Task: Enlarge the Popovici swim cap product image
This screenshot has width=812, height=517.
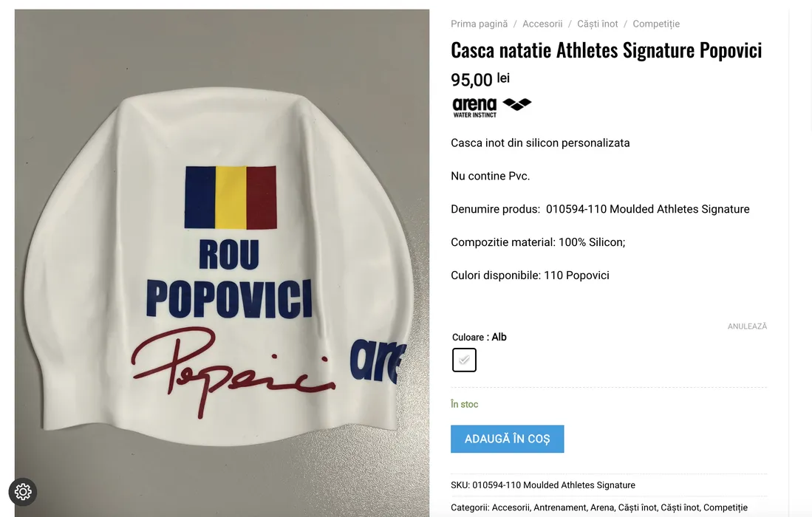Action: pos(222,263)
